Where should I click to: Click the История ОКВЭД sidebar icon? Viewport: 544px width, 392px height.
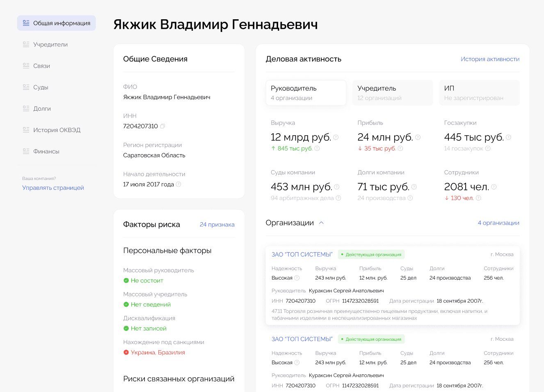[x=26, y=130]
